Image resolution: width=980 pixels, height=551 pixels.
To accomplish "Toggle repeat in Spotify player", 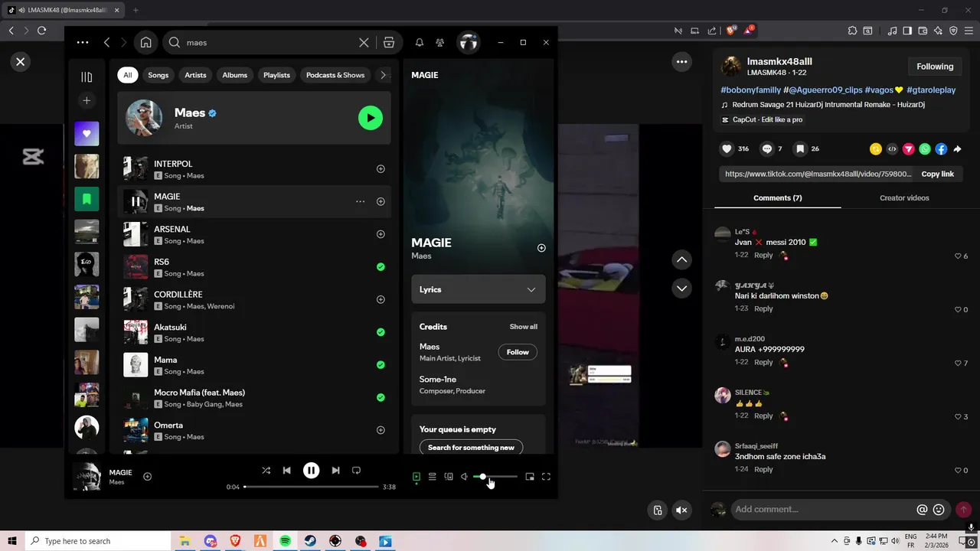I will pyautogui.click(x=356, y=471).
